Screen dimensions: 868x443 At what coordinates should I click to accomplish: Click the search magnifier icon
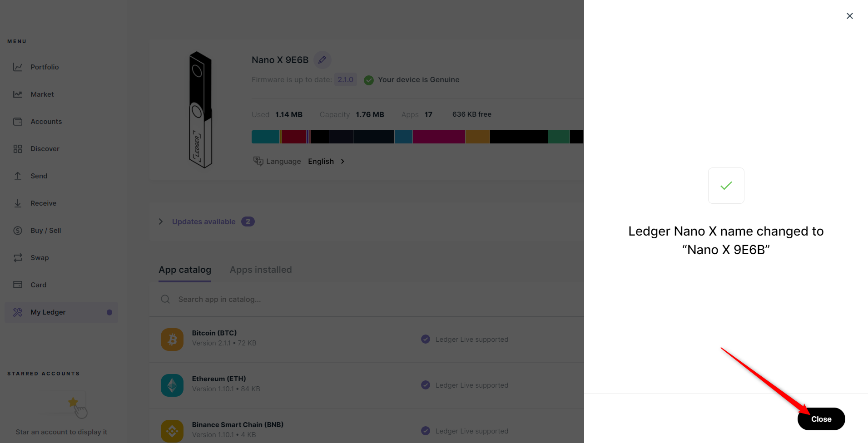click(x=165, y=299)
